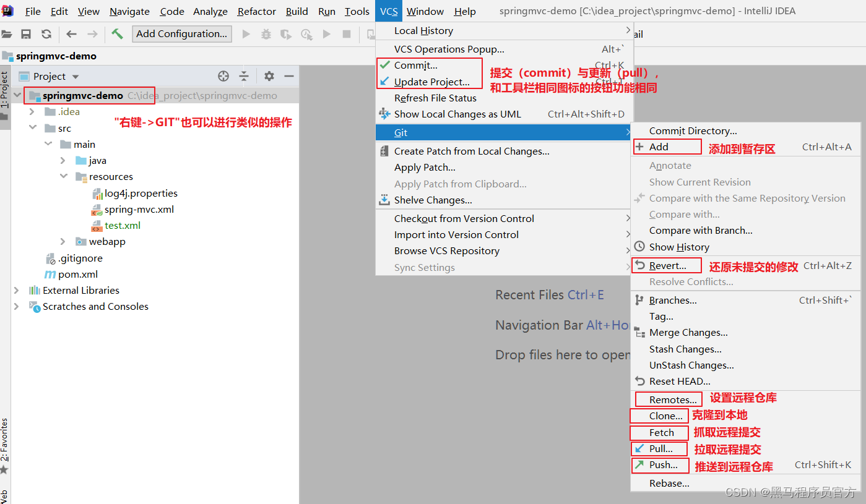Screen dimensions: 866x504
Task: Choose Revert... in the Git submenu
Action: click(746, 265)
